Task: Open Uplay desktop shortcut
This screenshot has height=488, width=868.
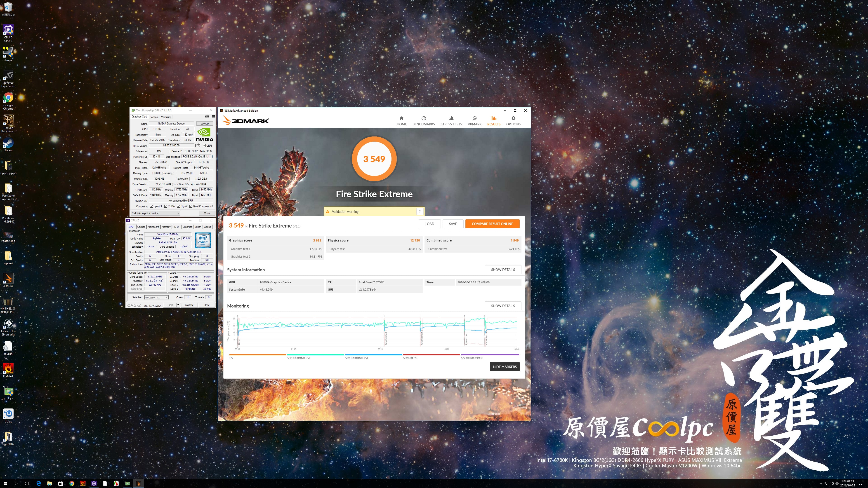Action: 8,416
